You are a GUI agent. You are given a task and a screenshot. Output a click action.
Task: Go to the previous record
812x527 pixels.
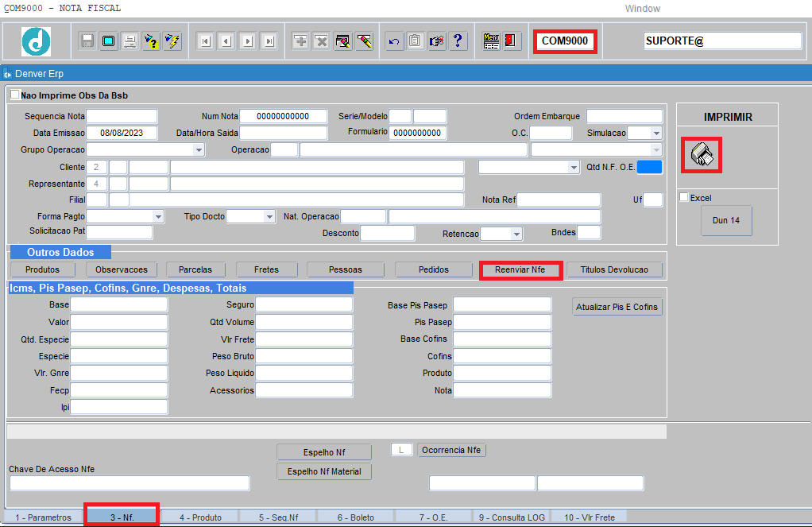(226, 41)
